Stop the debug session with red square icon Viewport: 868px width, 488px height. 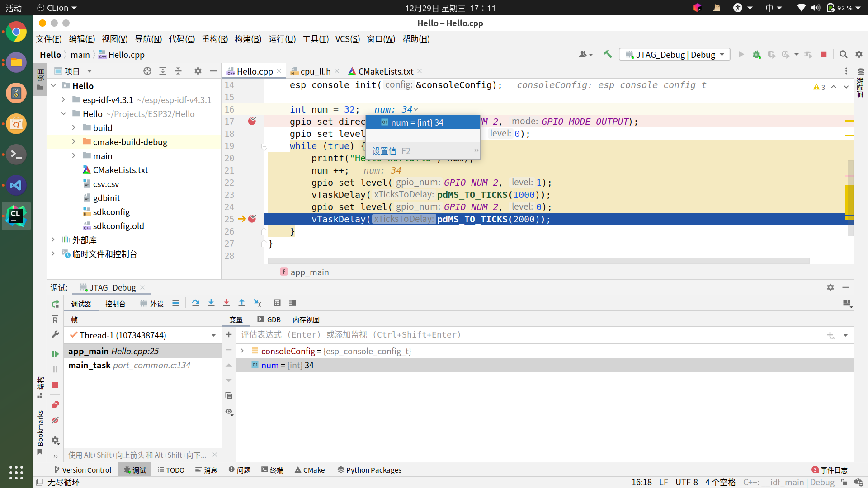click(x=824, y=54)
